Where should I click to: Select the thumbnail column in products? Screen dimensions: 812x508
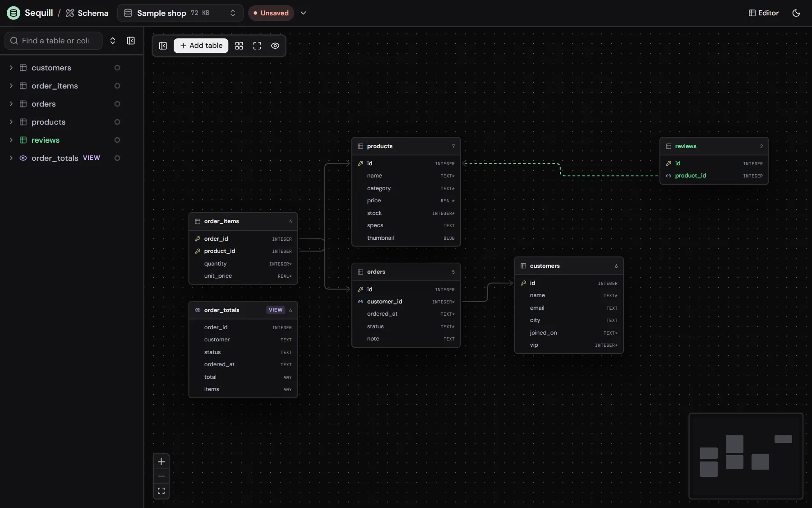[406, 238]
